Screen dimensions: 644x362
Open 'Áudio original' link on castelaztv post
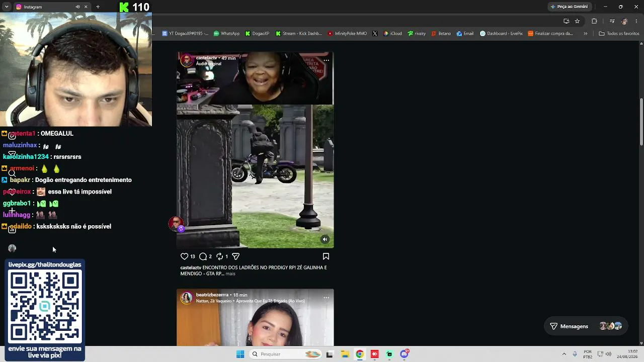(x=209, y=64)
